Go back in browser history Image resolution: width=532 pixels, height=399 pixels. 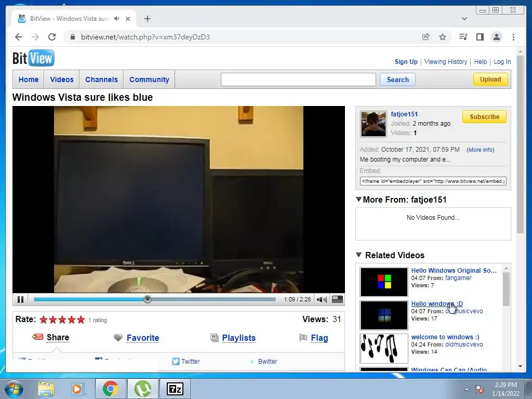pos(19,37)
